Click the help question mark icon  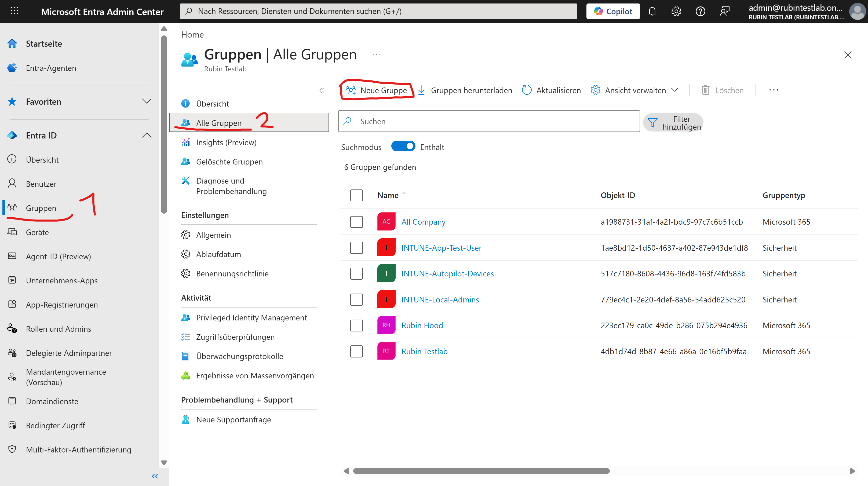(700, 12)
